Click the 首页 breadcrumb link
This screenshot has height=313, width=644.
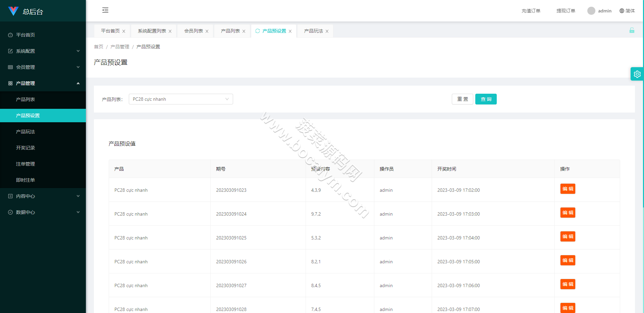pos(99,47)
